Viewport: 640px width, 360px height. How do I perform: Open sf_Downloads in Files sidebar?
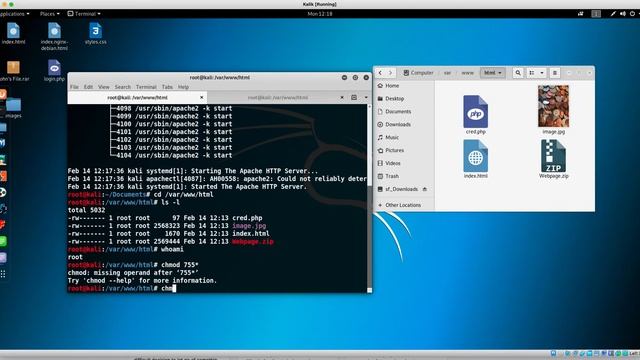tap(401, 189)
